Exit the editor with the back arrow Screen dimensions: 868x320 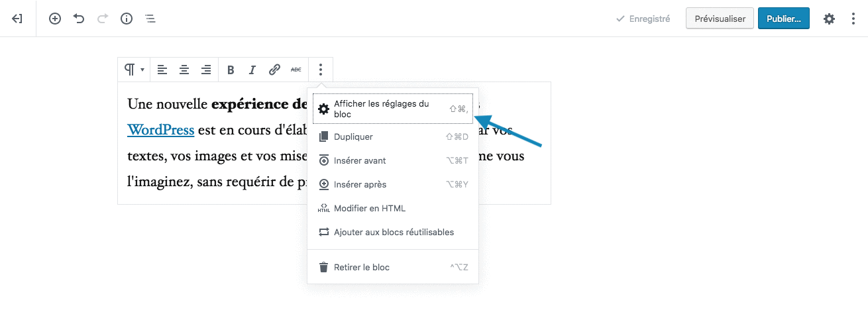pyautogui.click(x=18, y=19)
